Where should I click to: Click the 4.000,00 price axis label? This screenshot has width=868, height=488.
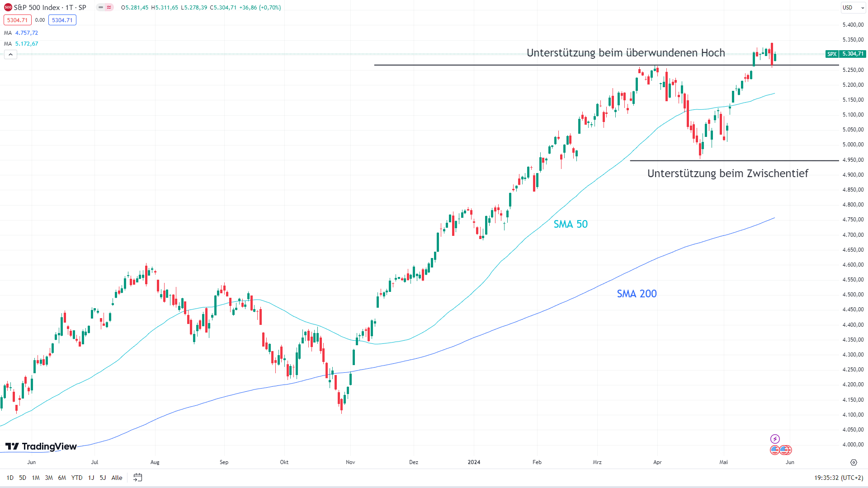853,445
